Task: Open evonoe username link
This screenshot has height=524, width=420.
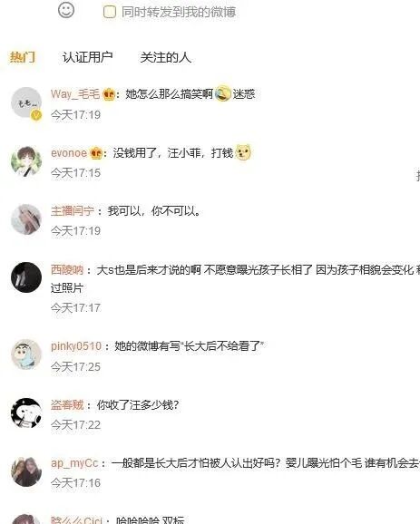Action: coord(69,153)
